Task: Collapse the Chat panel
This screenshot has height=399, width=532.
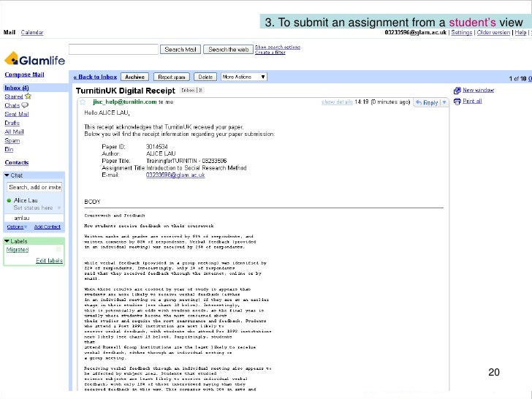Action: pos(7,175)
